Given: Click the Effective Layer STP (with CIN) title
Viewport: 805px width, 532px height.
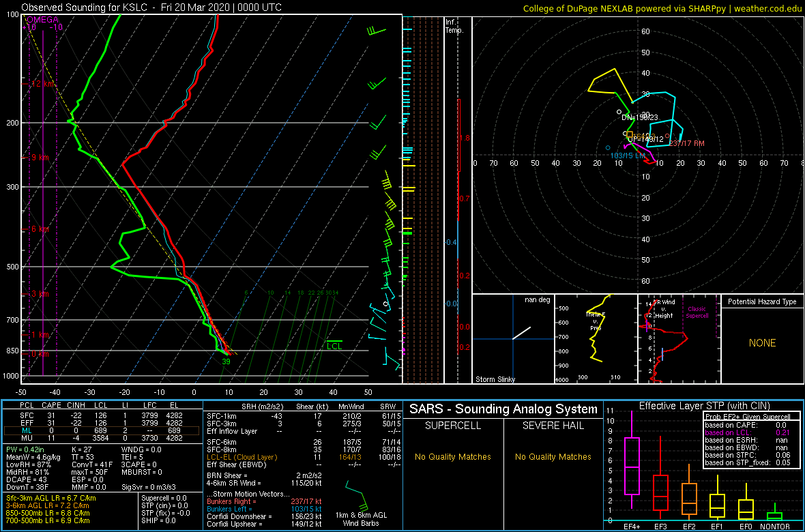Looking at the screenshot, I should point(704,406).
